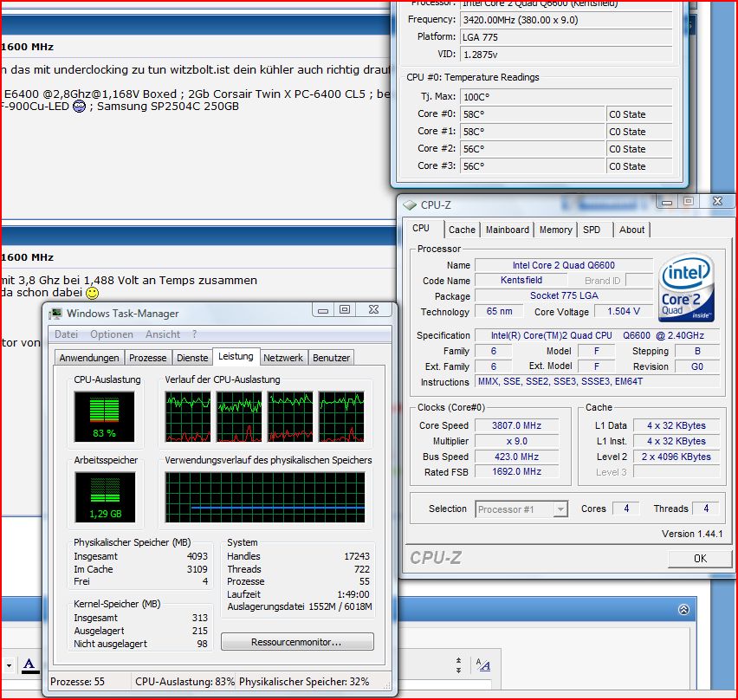Click the Intel Core 2 Quad logo
This screenshot has height=700, width=738.
(687, 288)
